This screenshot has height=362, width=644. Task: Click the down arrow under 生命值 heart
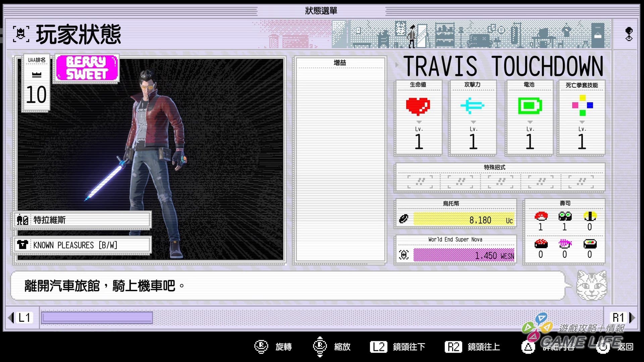[419, 122]
